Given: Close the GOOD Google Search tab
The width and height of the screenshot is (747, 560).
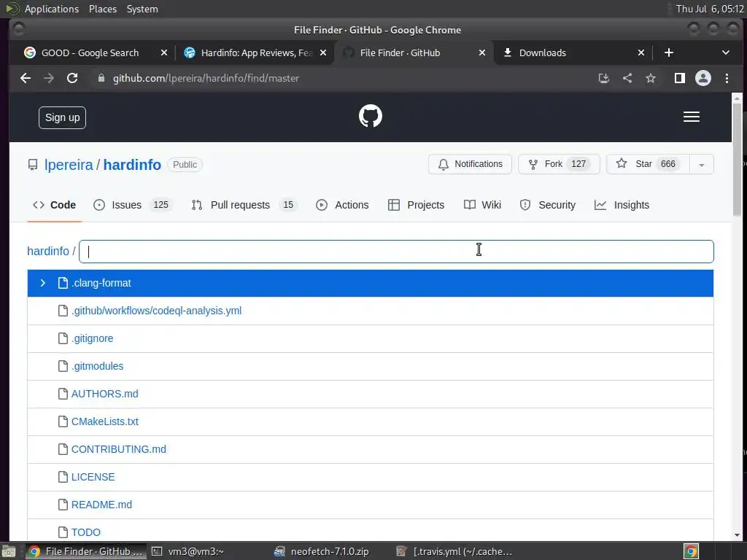Looking at the screenshot, I should [x=164, y=52].
